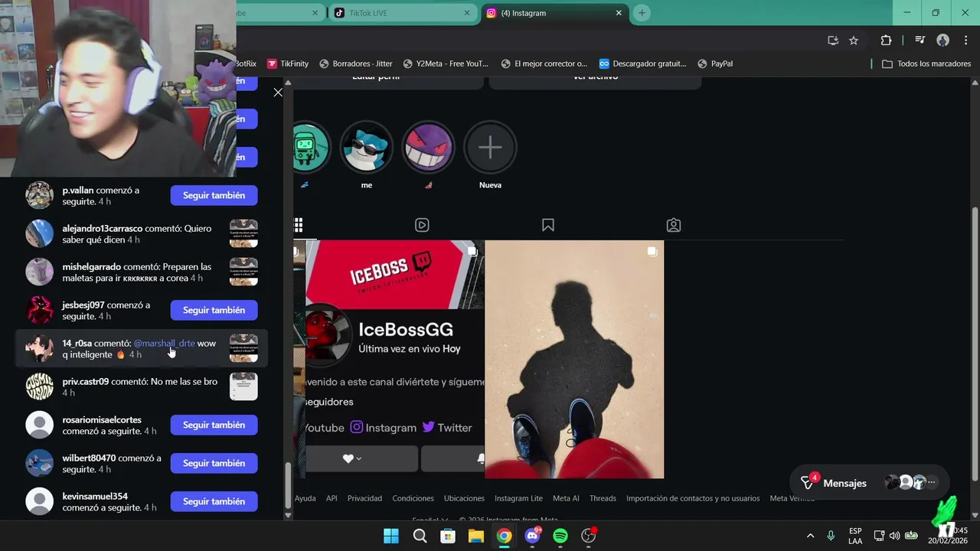Open the @marshall_drte mention link

tap(164, 344)
